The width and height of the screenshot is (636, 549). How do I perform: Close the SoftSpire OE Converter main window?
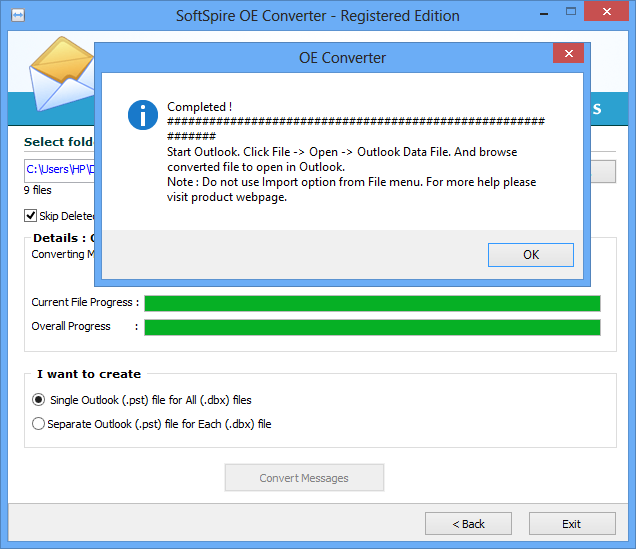(606, 11)
